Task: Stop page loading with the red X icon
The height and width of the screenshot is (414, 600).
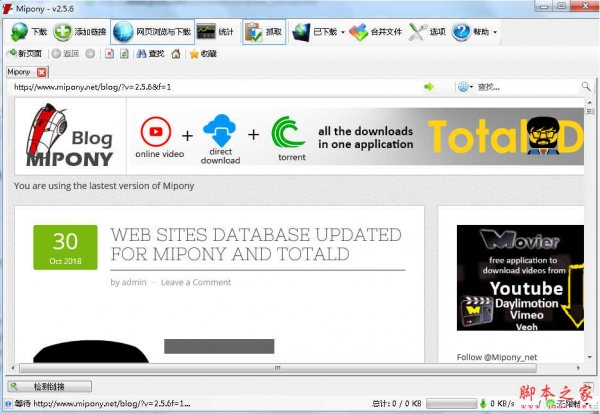Action: pyautogui.click(x=109, y=54)
